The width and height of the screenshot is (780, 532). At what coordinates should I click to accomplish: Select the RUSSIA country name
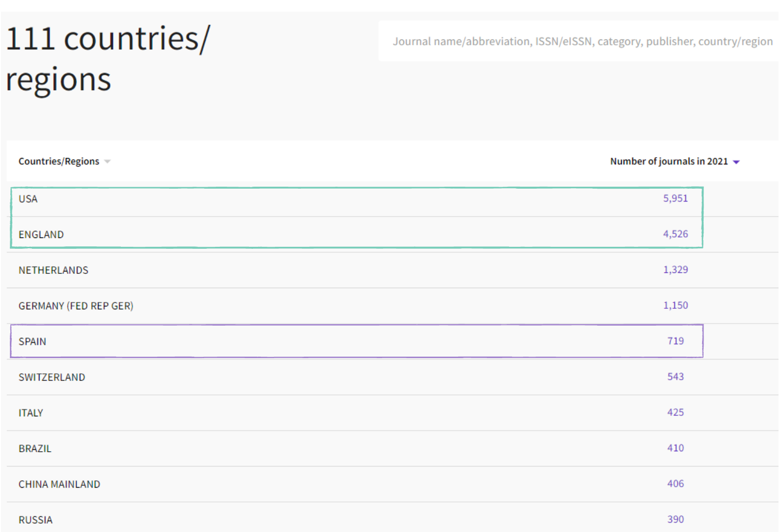click(35, 520)
